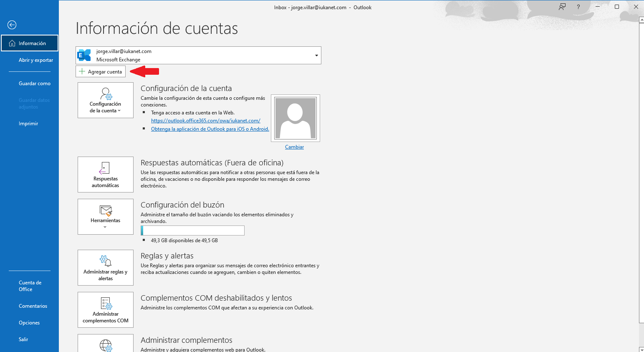Viewport: 644px width, 352px height.
Task: Open Comentarios section
Action: pyautogui.click(x=33, y=306)
